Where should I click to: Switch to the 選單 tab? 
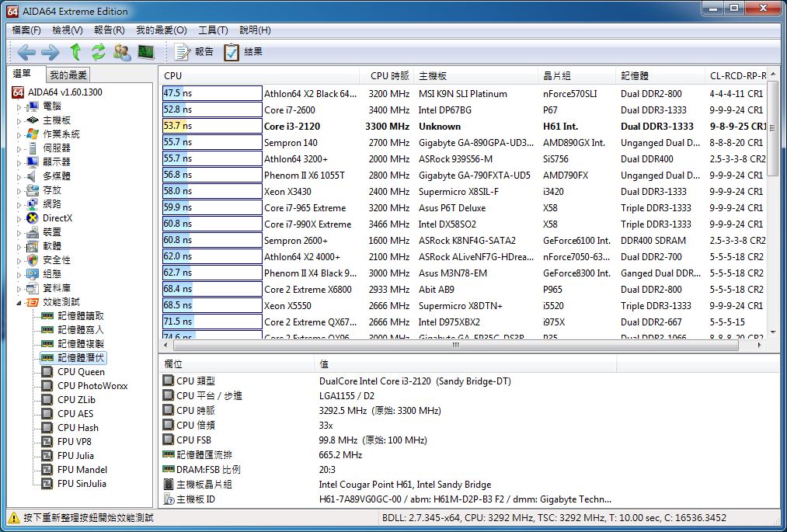[x=26, y=74]
